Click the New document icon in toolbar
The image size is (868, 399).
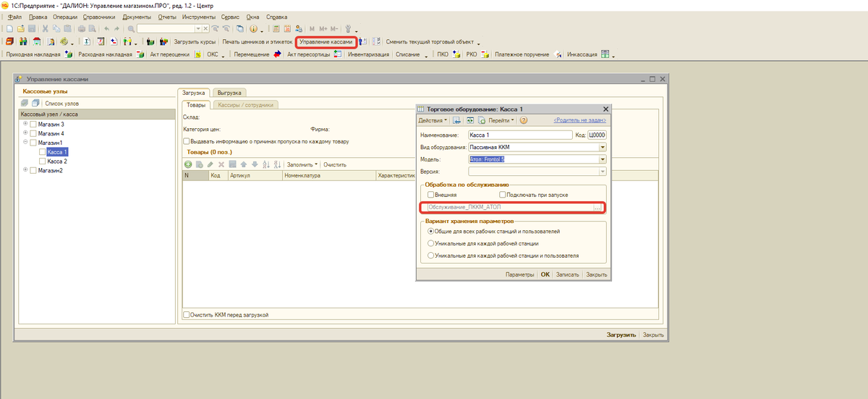coord(9,28)
